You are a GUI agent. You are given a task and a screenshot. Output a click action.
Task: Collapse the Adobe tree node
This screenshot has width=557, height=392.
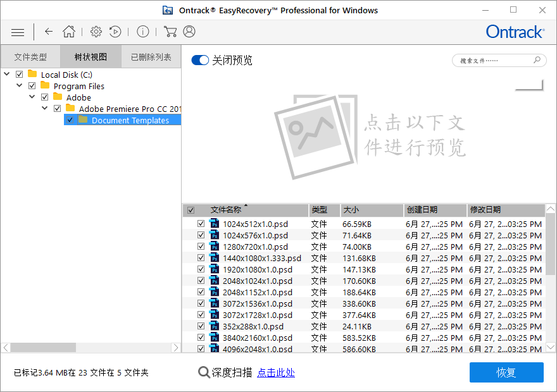pyautogui.click(x=32, y=97)
